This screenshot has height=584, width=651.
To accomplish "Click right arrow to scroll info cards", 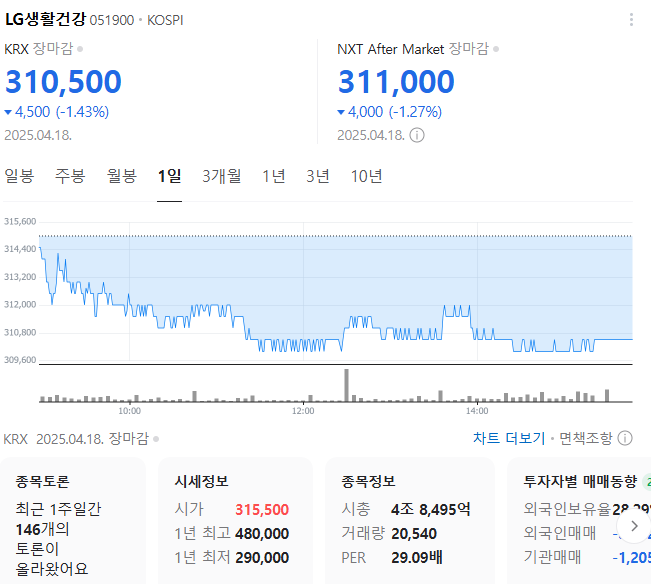I will pos(634,526).
